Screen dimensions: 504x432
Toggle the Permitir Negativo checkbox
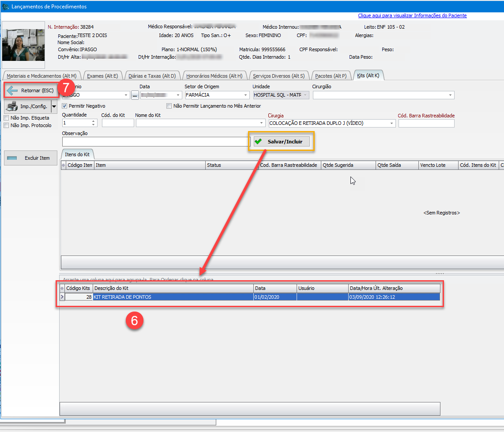coord(65,106)
